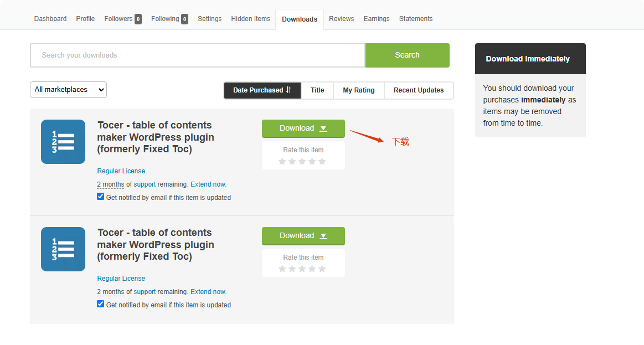
Task: Rate first item five stars
Action: point(322,161)
